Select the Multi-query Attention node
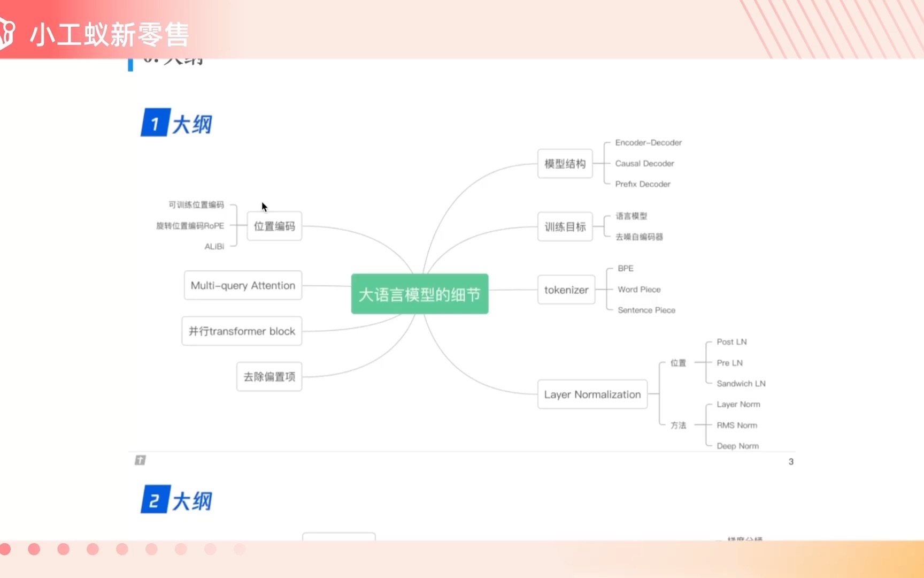The height and width of the screenshot is (578, 924). coord(242,285)
